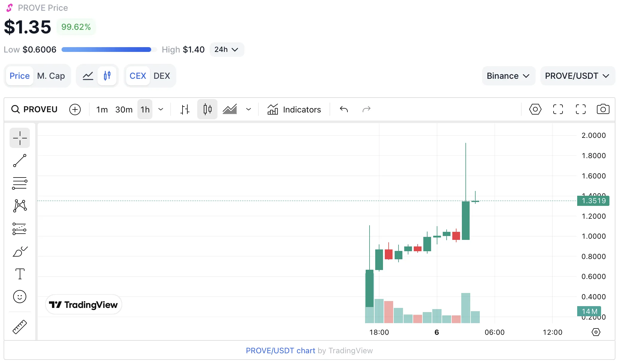This screenshot has height=364, width=619.
Task: Switch to M. Cap view
Action: [x=51, y=76]
